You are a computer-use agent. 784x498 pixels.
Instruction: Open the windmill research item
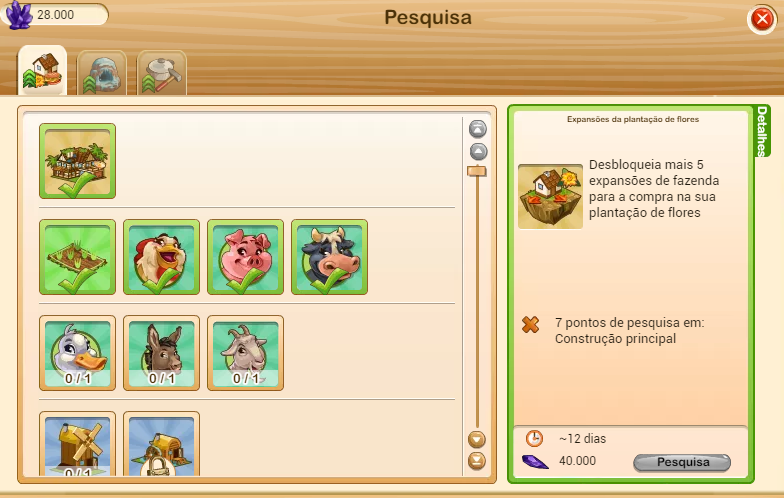pos(78,444)
